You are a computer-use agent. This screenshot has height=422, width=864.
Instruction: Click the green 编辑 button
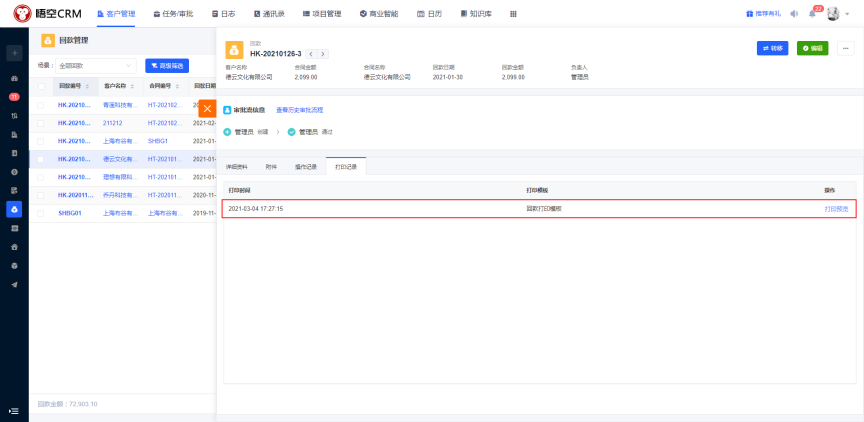(812, 48)
